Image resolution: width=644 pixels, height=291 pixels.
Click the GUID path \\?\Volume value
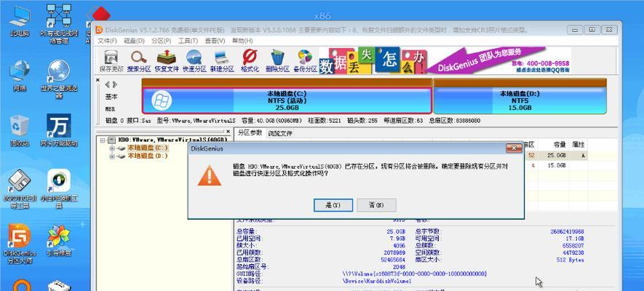(414, 274)
